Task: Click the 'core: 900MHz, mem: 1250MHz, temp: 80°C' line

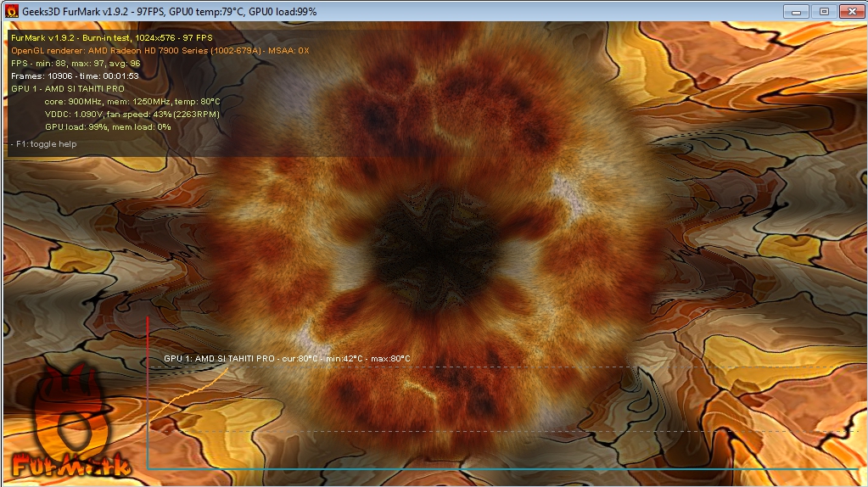Action: pyautogui.click(x=132, y=101)
